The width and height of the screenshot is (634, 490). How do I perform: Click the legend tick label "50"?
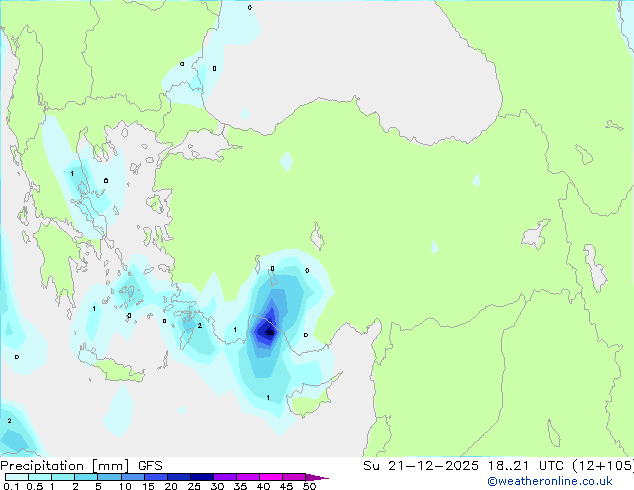(x=309, y=486)
